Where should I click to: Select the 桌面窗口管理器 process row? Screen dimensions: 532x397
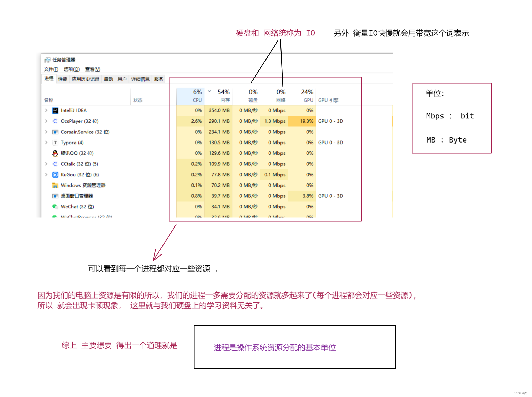pyautogui.click(x=77, y=196)
